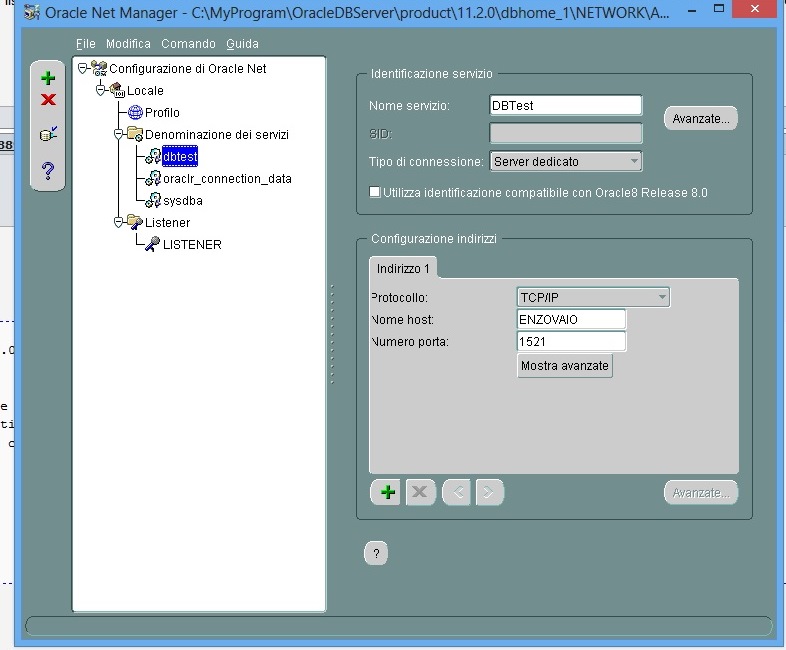Click the green plus create icon in left toolbar
The width and height of the screenshot is (786, 650).
48,78
